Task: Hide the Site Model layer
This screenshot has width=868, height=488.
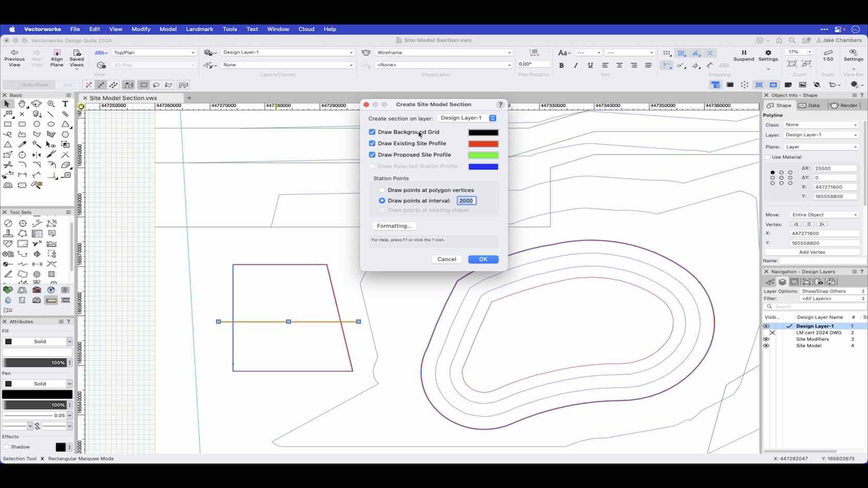Action: click(766, 345)
